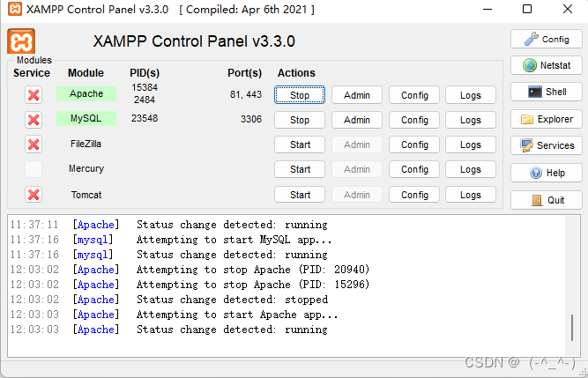Click the orange XAMPP logo
This screenshot has width=588, height=378.
tap(21, 41)
